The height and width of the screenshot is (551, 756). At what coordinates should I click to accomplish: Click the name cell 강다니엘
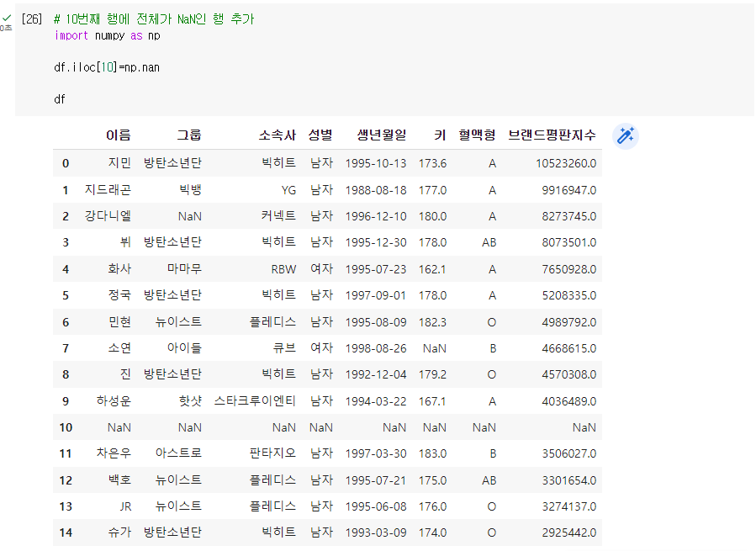(108, 215)
